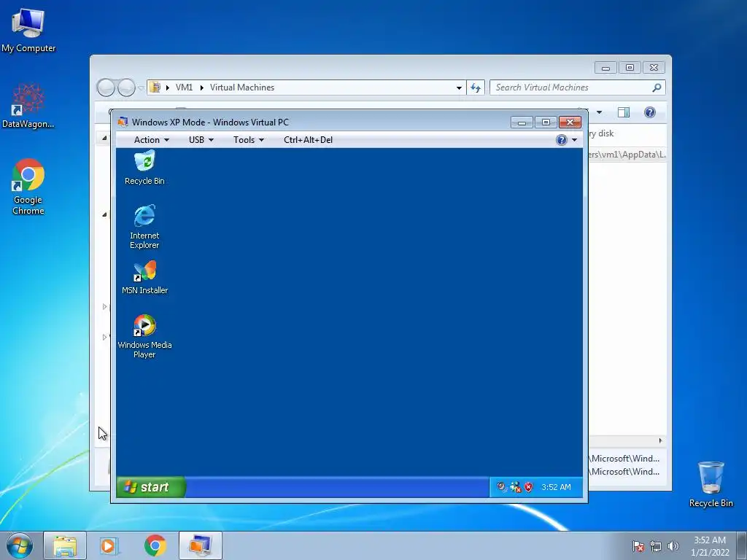The width and height of the screenshot is (747, 560).
Task: Click the path text ending vm1\AppData\L
Action: point(627,155)
